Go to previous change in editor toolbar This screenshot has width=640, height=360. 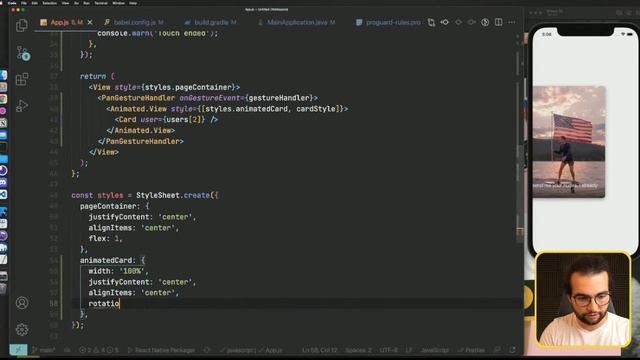(x=458, y=22)
